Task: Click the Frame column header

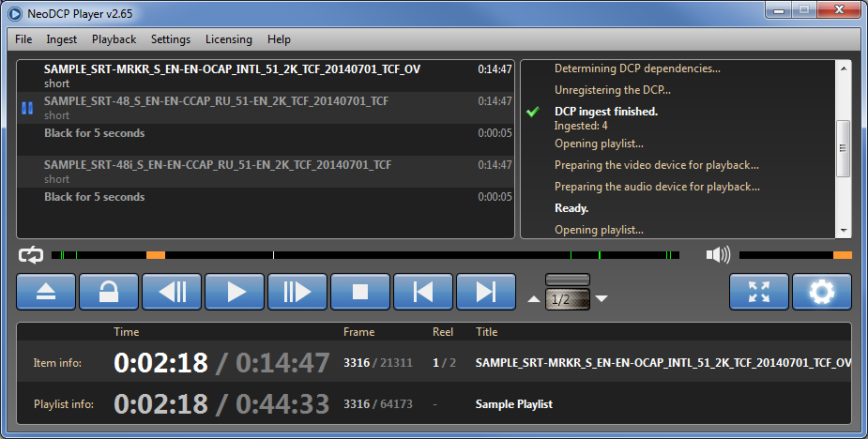Action: point(358,332)
